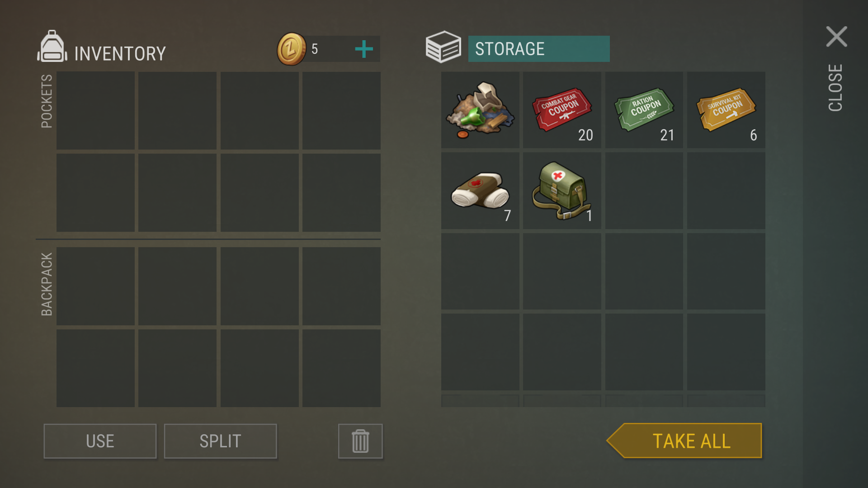This screenshot has height=488, width=868.
Task: Select the green first aid kit bag
Action: coord(562,191)
